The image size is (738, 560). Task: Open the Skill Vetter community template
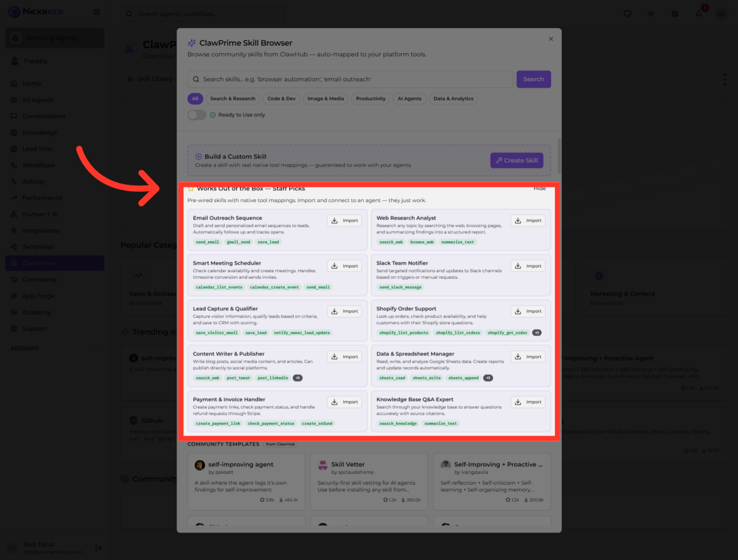(369, 481)
